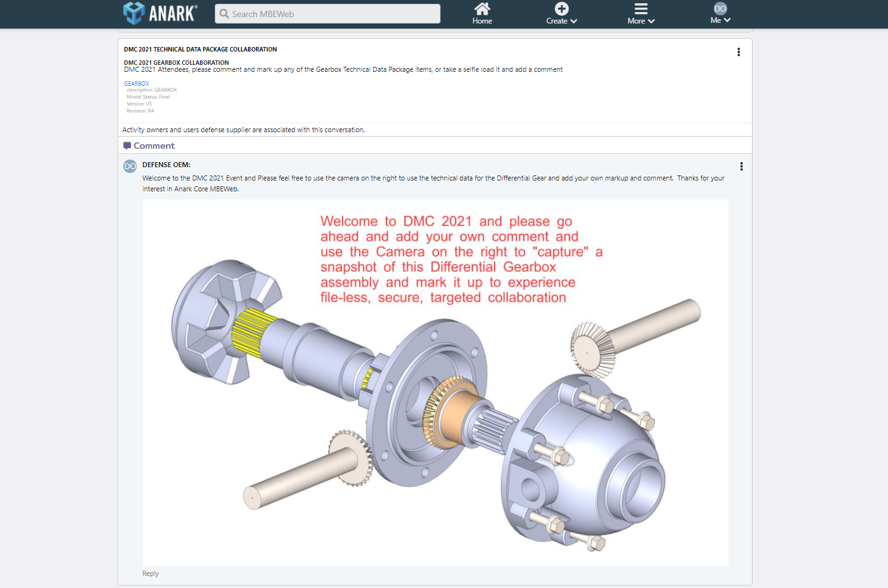Viewport: 888px width, 588px height.
Task: Expand the Me dropdown chevron
Action: click(727, 20)
